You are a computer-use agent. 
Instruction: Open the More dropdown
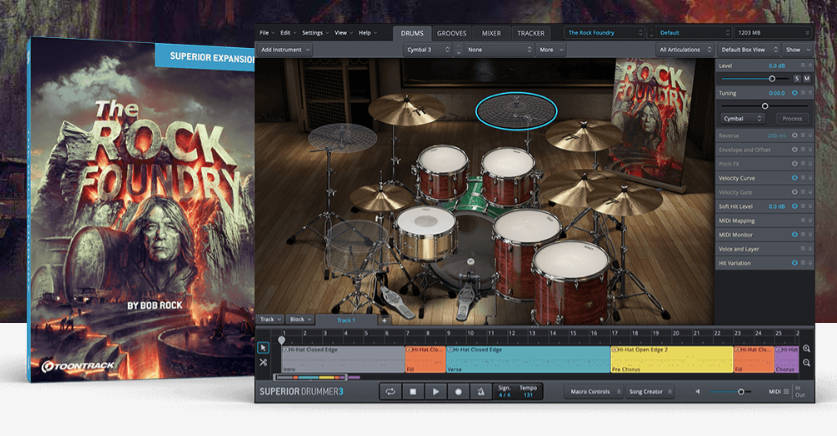point(551,50)
